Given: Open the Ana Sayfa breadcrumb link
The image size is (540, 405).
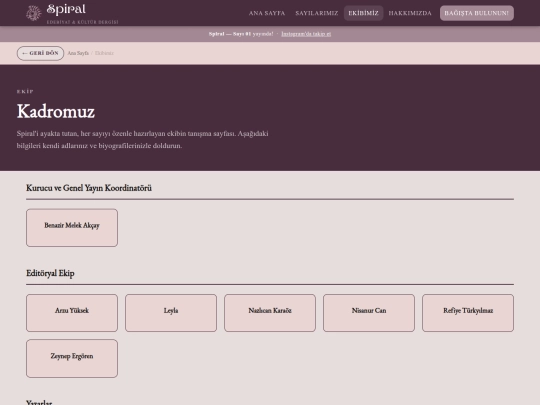Looking at the screenshot, I should point(78,53).
